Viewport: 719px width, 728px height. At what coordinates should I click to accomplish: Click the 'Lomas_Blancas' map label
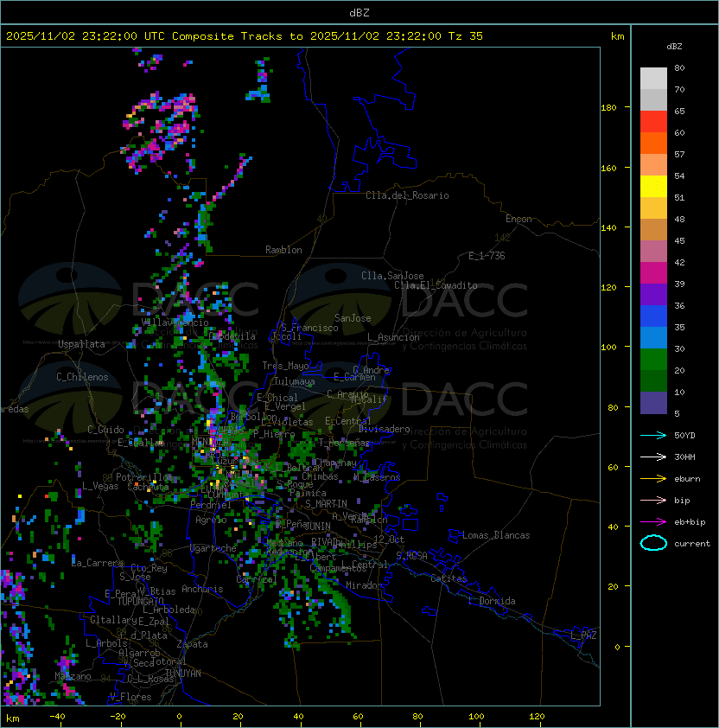click(x=496, y=535)
